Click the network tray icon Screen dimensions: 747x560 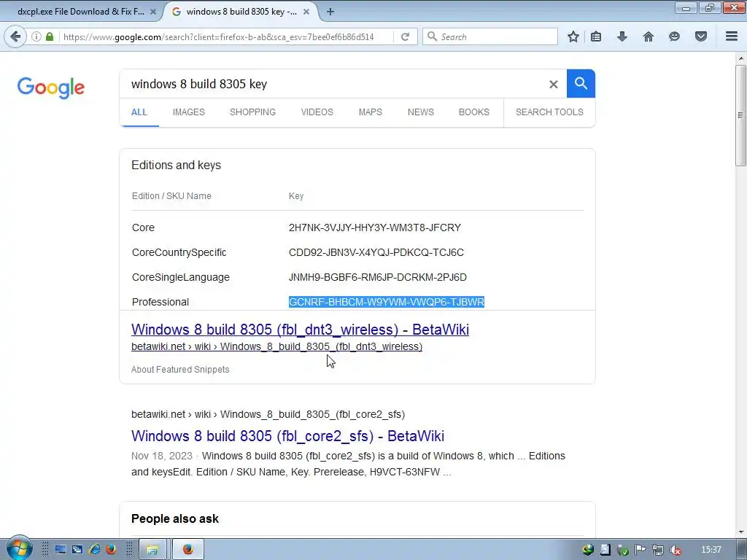[658, 550]
